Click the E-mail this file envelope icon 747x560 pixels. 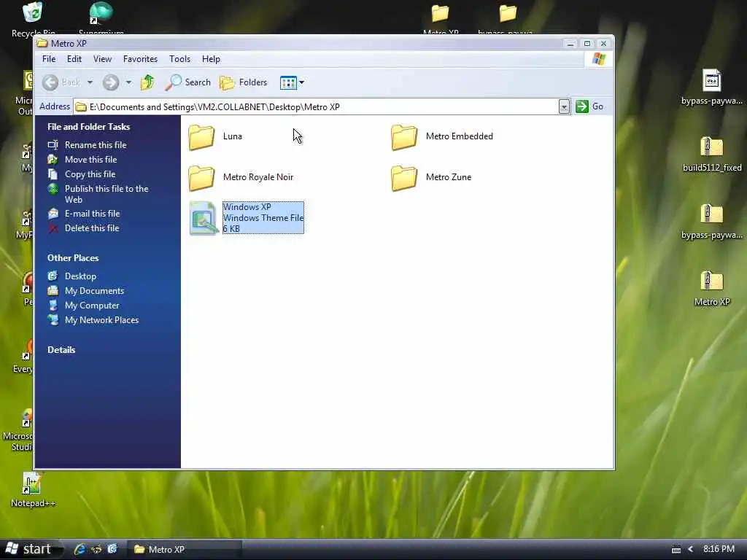(53, 214)
